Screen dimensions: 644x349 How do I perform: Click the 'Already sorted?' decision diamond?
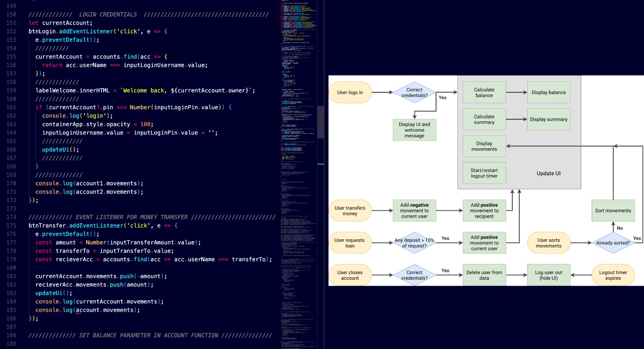[613, 243]
